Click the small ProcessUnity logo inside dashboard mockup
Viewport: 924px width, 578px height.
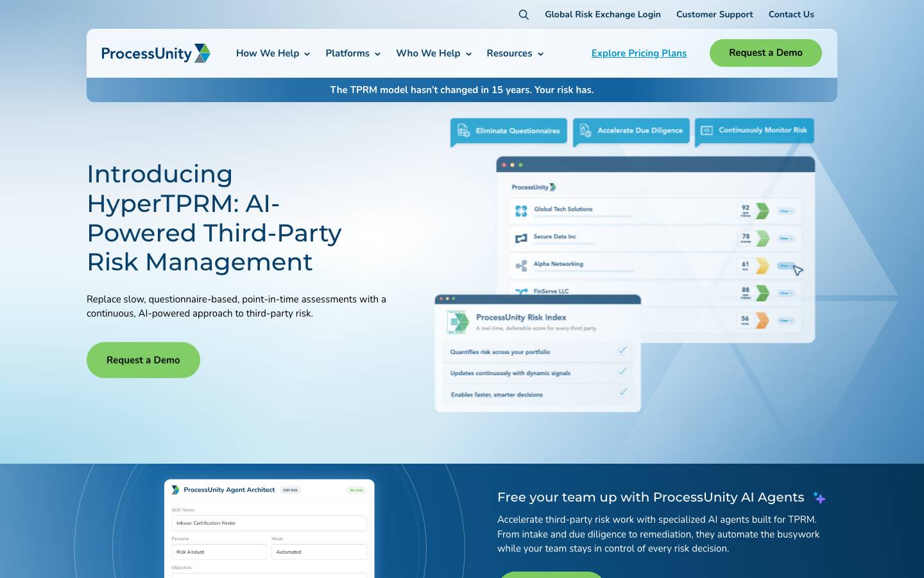(534, 187)
